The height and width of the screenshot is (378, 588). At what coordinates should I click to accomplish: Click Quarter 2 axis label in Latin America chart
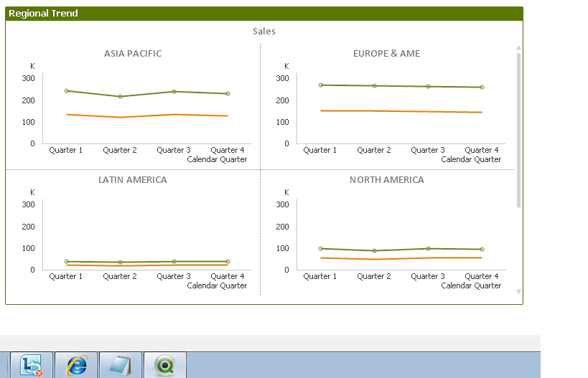(120, 276)
